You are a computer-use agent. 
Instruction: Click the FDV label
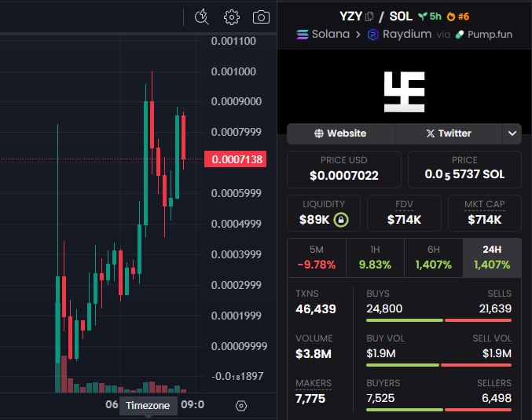(404, 204)
